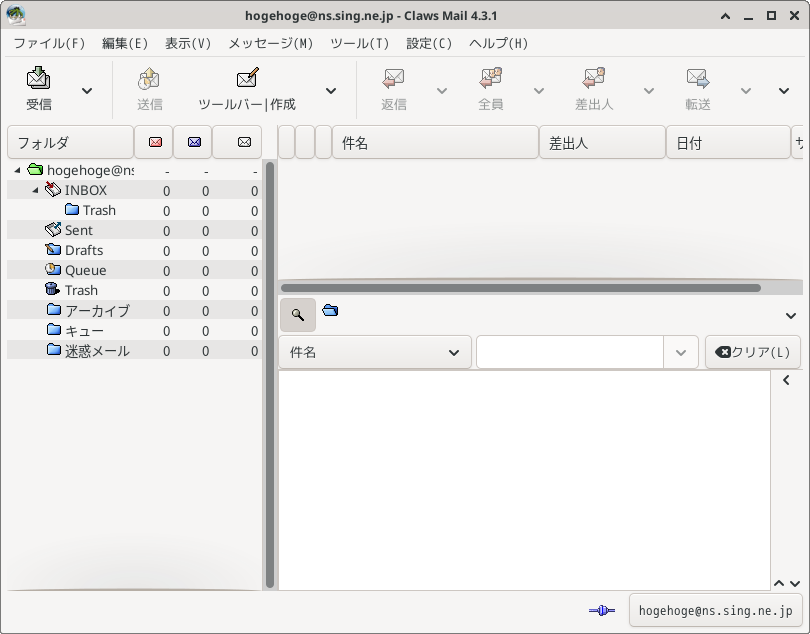Image resolution: width=810 pixels, height=634 pixels.
Task: Jump to previous message with up arrow
Action: pyautogui.click(x=779, y=583)
